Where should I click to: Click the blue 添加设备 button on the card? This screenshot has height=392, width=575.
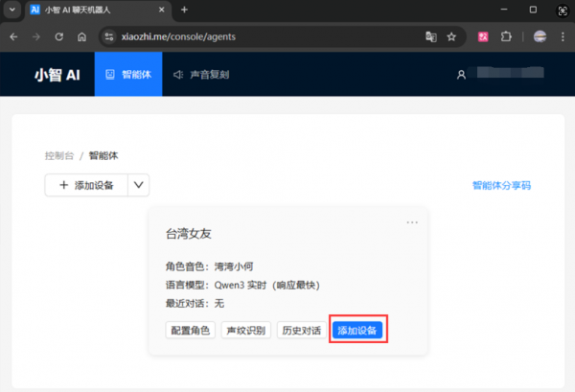(358, 330)
